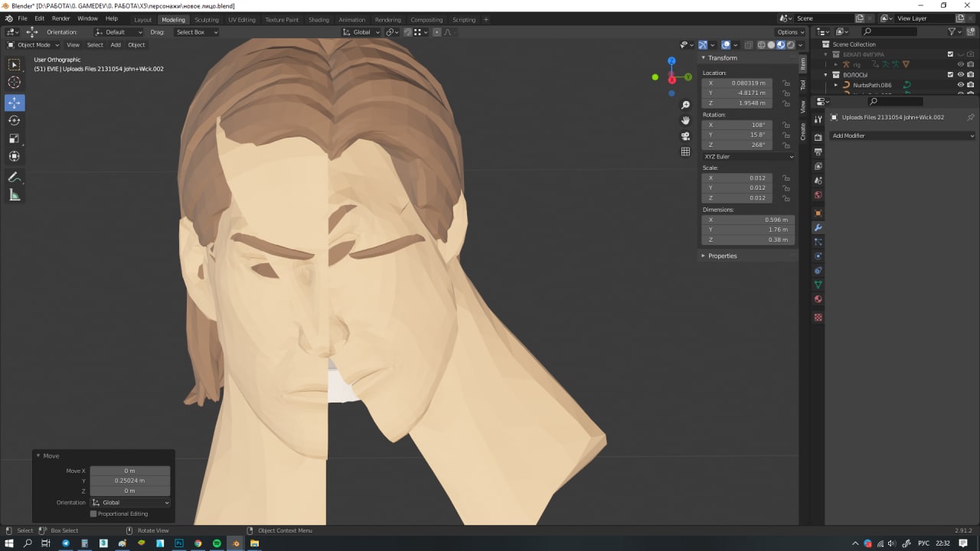Toggle camera view with the camera icon
The height and width of the screenshot is (551, 980).
tap(685, 136)
